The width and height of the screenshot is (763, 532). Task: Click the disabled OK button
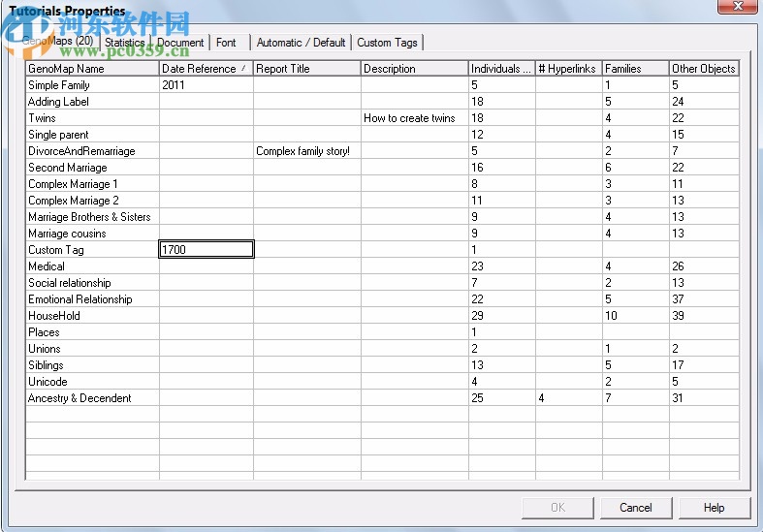click(557, 508)
